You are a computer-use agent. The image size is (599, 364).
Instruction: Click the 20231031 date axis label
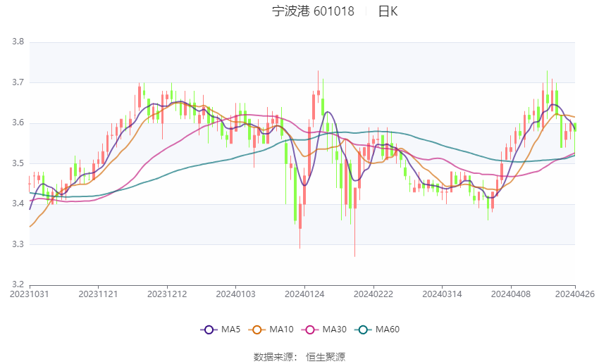pos(30,294)
